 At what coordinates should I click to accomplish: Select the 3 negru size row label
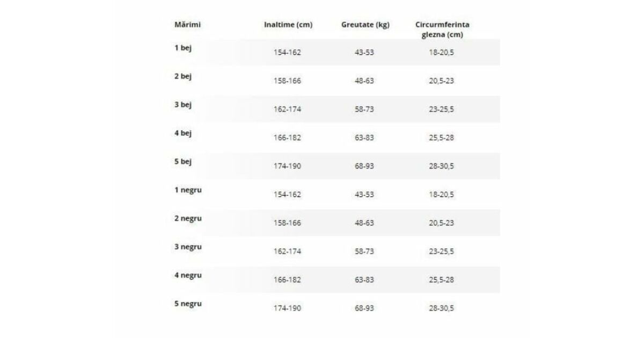coord(188,247)
